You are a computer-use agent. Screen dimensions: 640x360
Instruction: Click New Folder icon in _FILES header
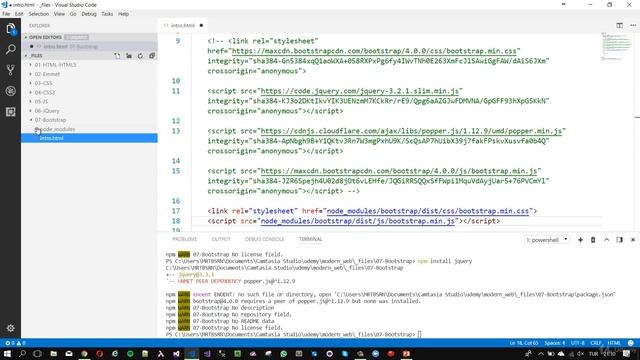129,56
